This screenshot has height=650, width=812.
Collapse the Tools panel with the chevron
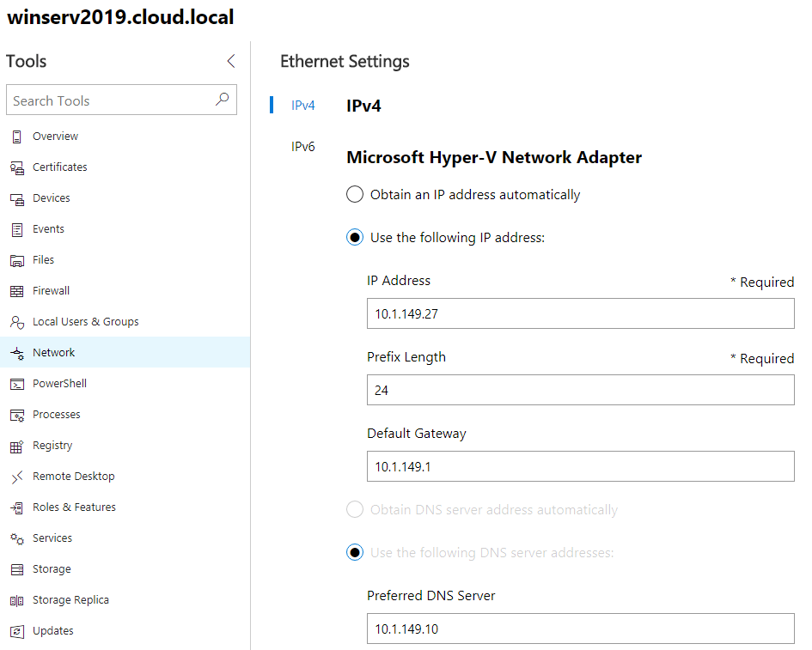click(x=230, y=61)
